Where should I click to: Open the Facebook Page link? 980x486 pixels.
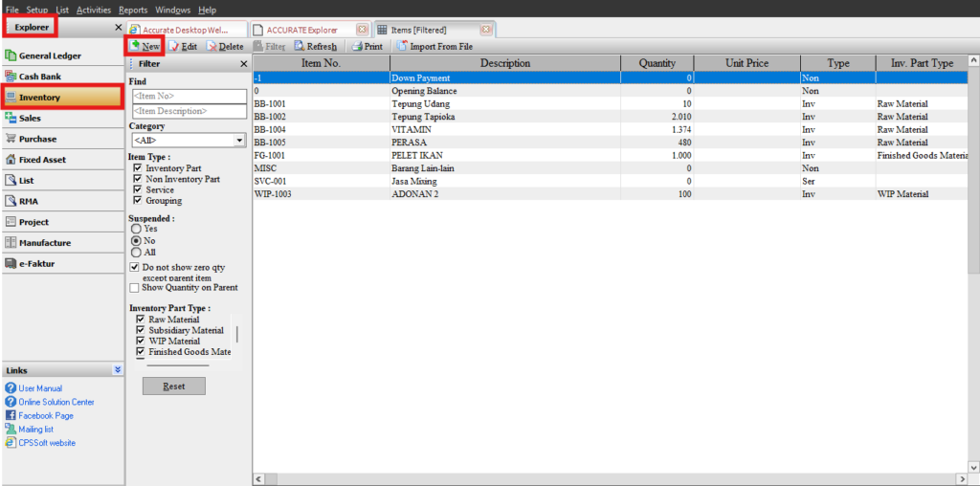pyautogui.click(x=46, y=415)
